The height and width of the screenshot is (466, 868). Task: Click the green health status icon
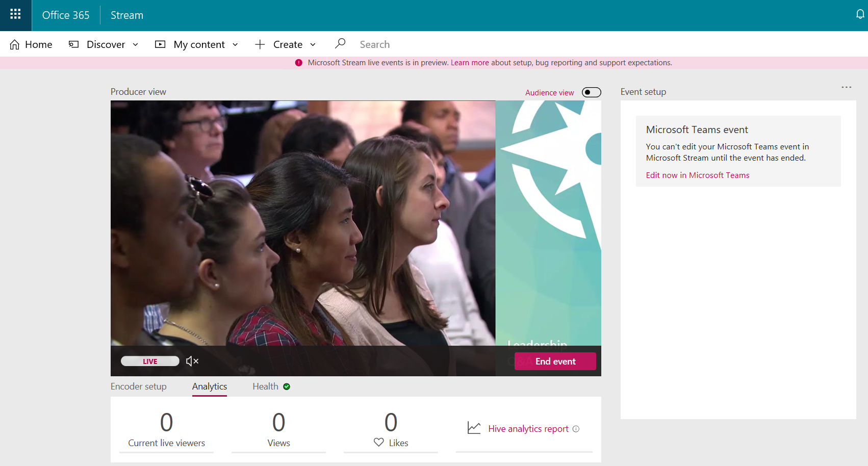click(286, 386)
